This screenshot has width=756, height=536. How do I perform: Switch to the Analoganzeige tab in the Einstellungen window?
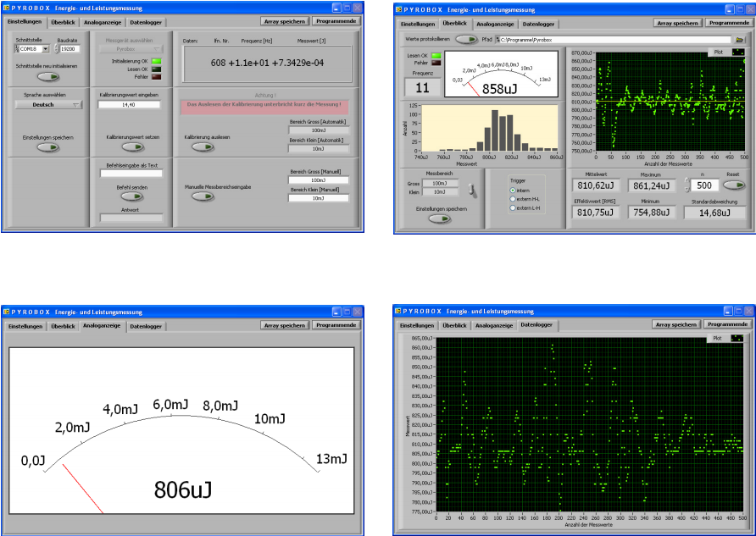(x=103, y=22)
